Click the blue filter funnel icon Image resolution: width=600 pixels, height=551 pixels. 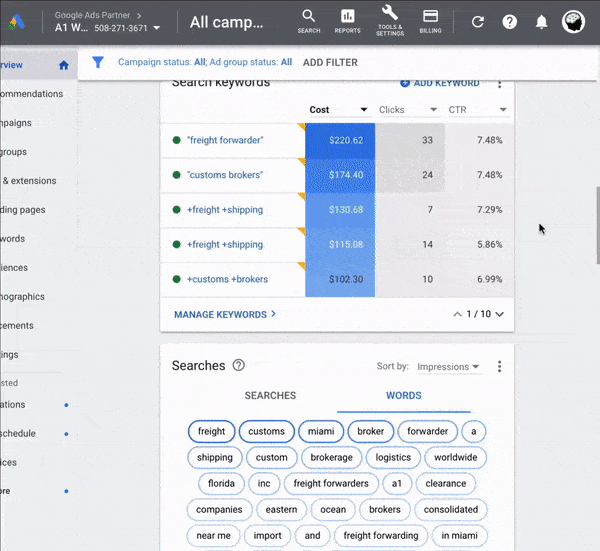click(x=98, y=62)
